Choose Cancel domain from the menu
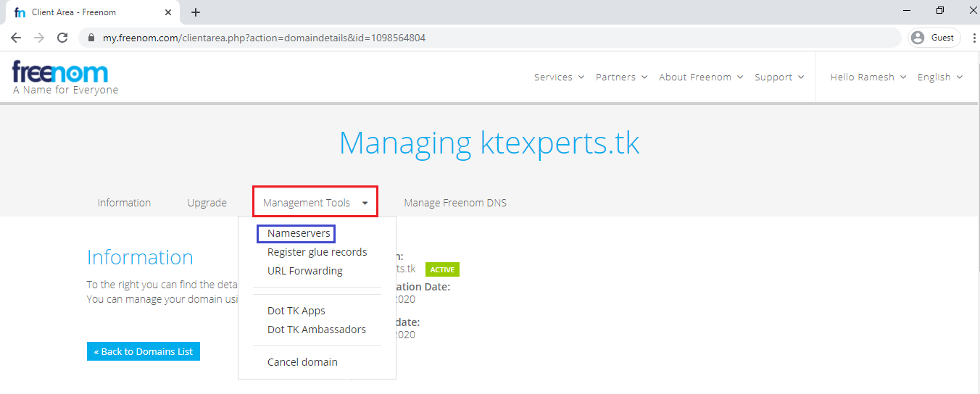Viewport: 980px width, 394px height. (302, 362)
